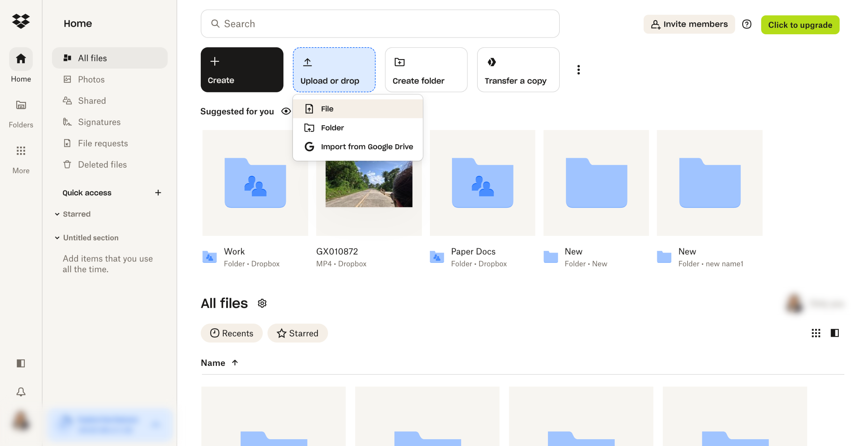Click the Invite members button
The image size is (868, 446).
(x=689, y=24)
